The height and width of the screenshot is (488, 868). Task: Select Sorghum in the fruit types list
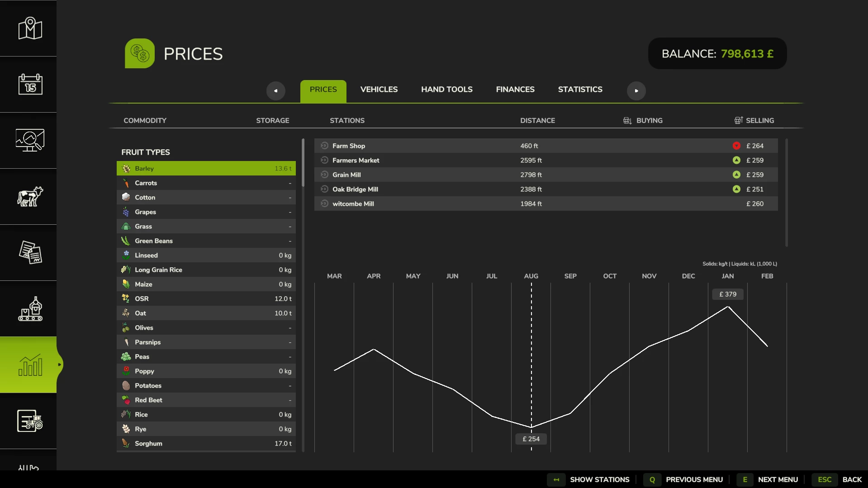pyautogui.click(x=206, y=443)
